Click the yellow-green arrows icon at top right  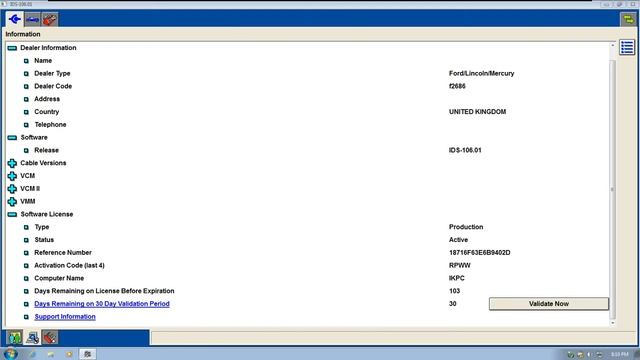point(629,19)
